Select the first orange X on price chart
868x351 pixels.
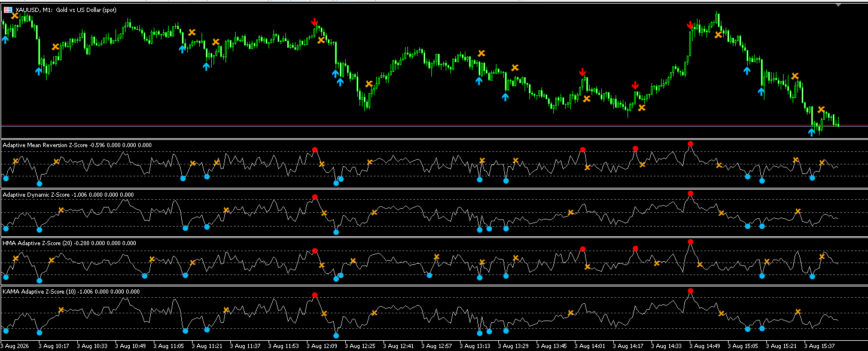[x=15, y=16]
